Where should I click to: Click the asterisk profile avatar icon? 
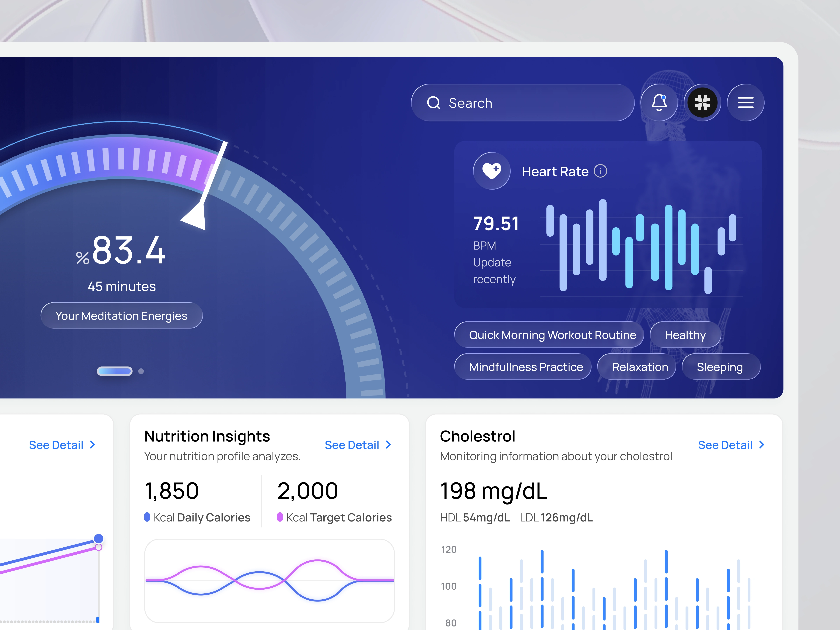pyautogui.click(x=702, y=103)
